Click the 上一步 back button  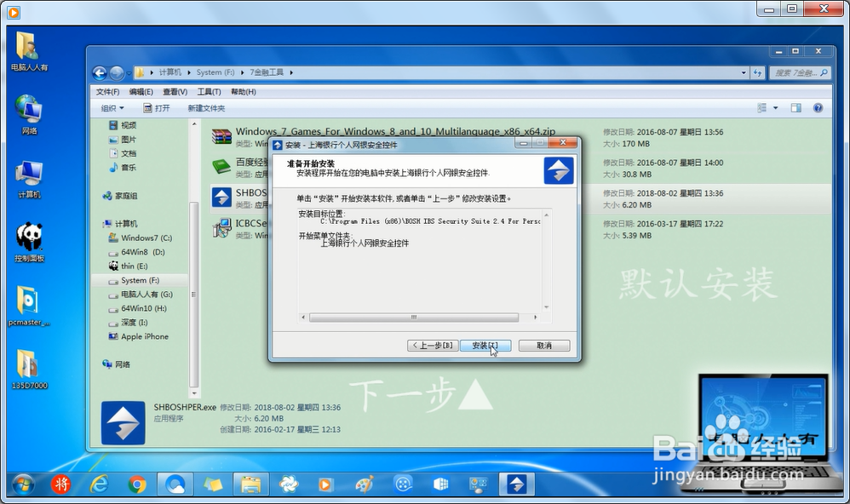pyautogui.click(x=434, y=345)
